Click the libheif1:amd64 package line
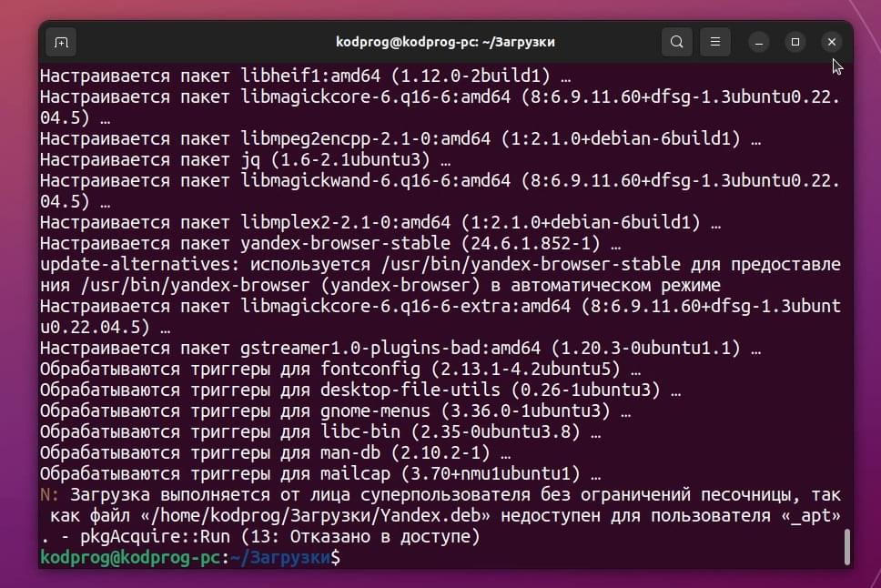The height and width of the screenshot is (588, 881). (x=305, y=76)
